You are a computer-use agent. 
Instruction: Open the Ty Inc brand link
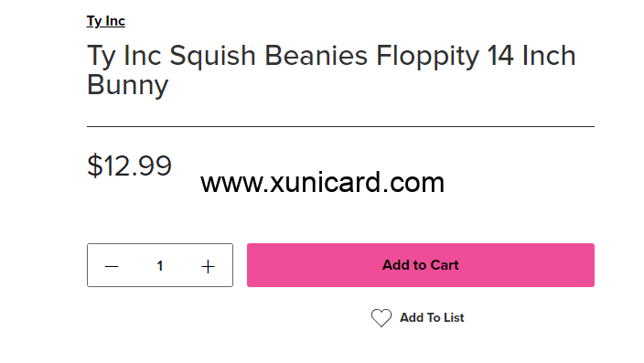tap(105, 21)
